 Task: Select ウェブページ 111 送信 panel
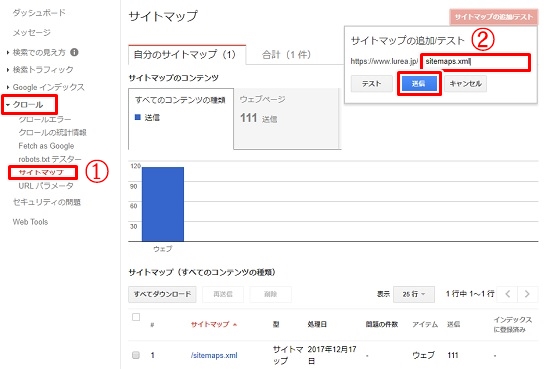pos(287,119)
